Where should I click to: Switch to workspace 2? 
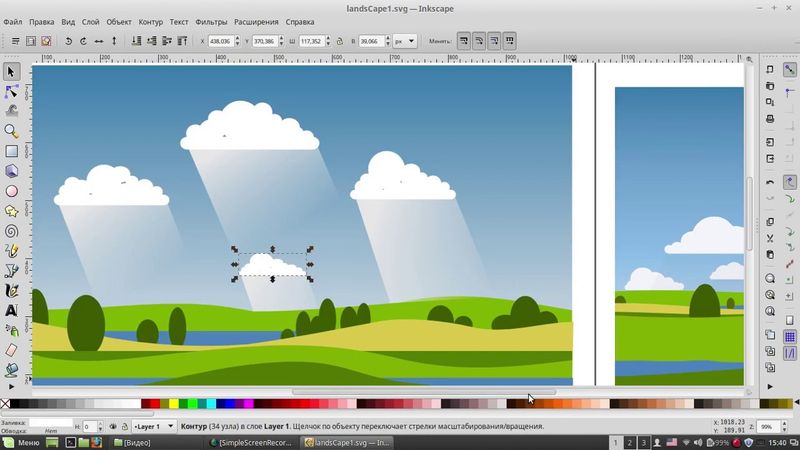630,442
